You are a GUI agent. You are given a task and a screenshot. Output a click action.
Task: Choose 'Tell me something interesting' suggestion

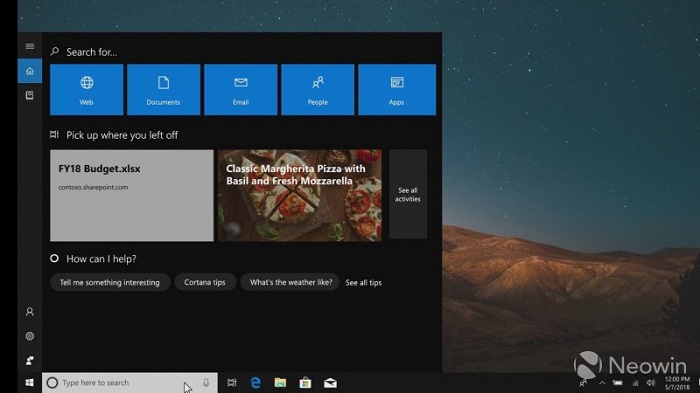[110, 282]
